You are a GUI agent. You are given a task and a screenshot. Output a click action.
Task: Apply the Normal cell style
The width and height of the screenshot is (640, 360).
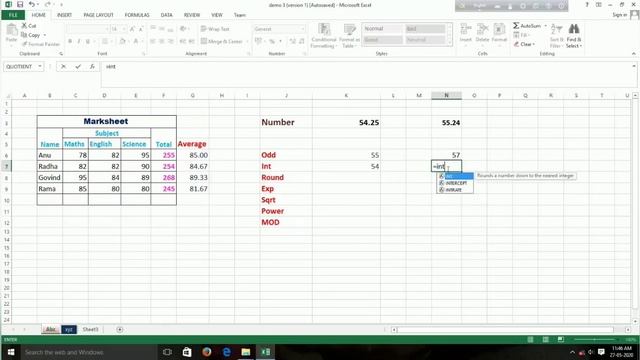[382, 29]
